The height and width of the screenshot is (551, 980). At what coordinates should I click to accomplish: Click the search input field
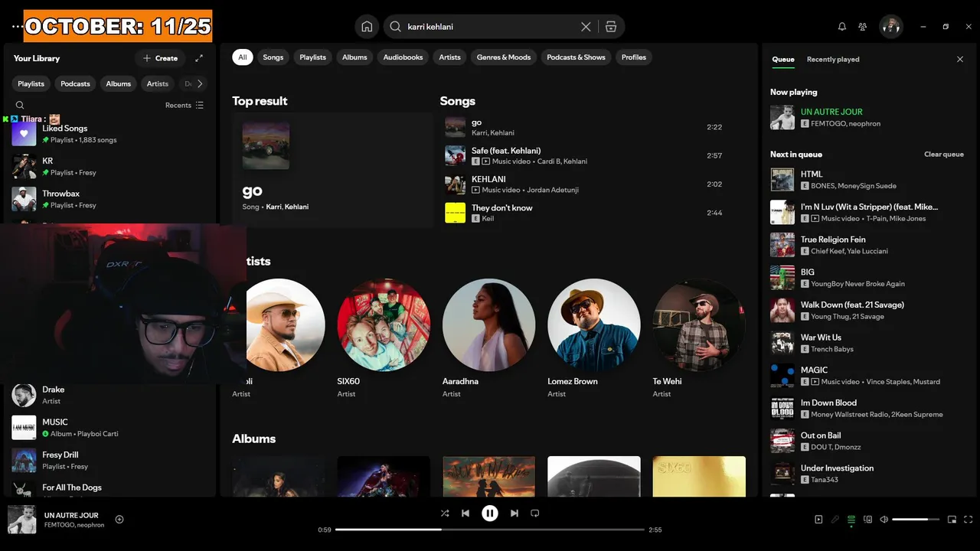pyautogui.click(x=490, y=27)
